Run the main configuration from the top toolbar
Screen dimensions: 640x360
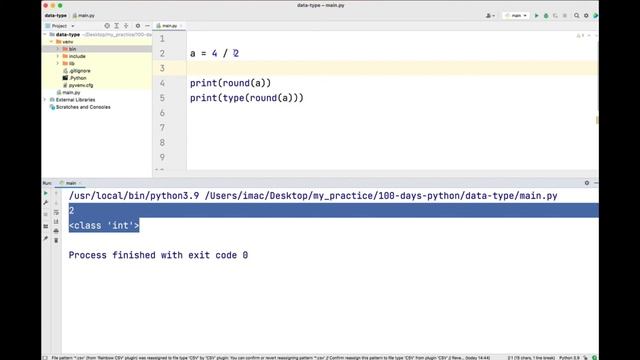[x=536, y=16]
